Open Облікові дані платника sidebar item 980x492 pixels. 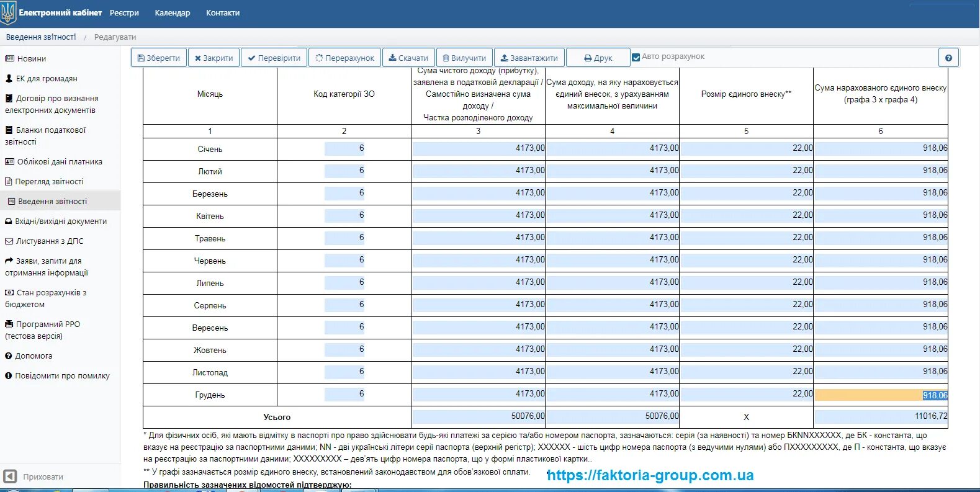(60, 161)
